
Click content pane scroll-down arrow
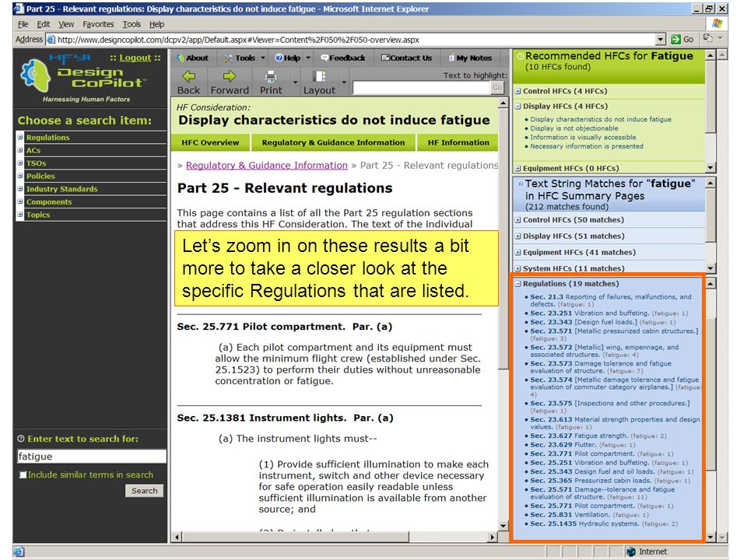(503, 526)
